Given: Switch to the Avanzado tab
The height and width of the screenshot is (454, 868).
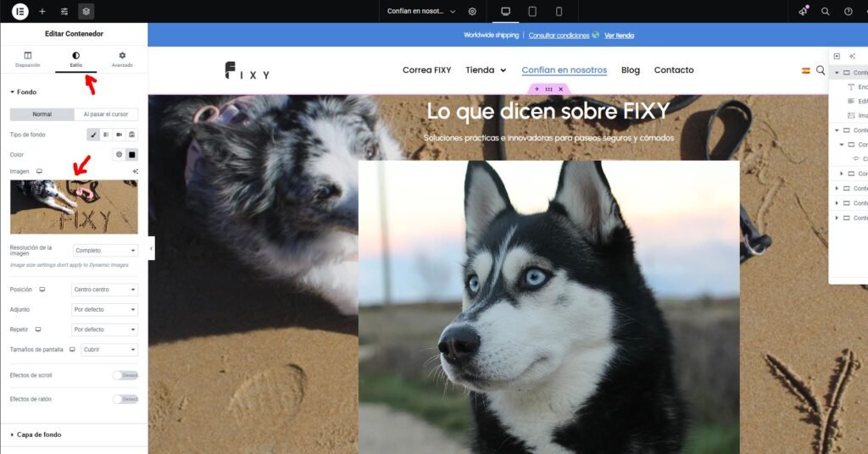Looking at the screenshot, I should tap(122, 58).
